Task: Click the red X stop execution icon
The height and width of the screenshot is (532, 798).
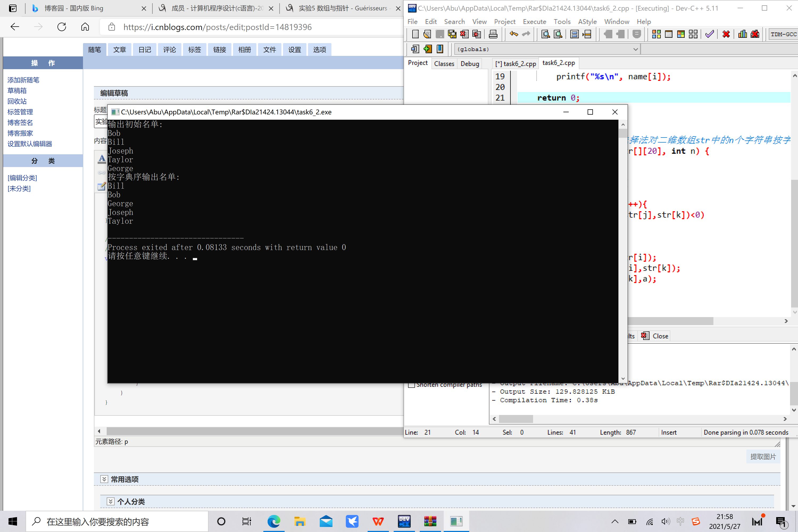Action: coord(726,34)
